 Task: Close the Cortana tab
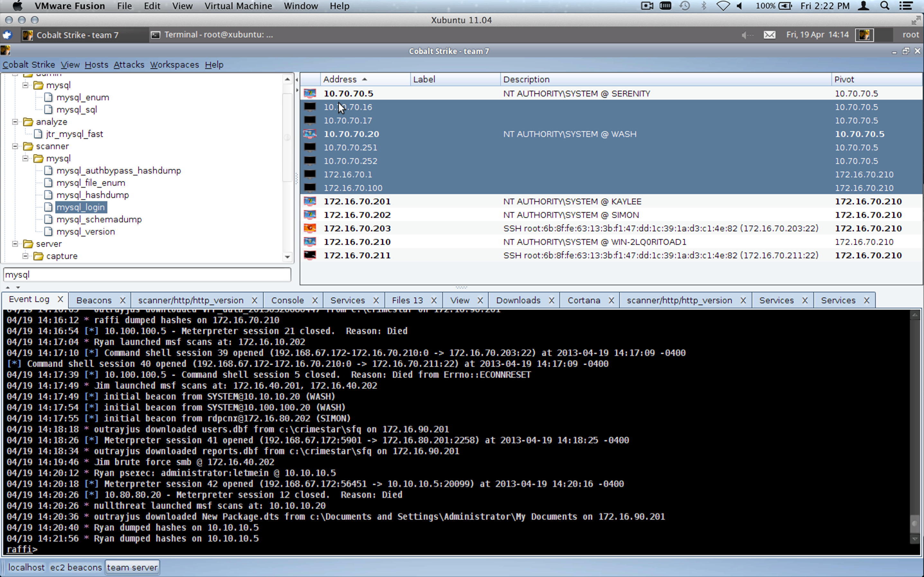(x=611, y=301)
